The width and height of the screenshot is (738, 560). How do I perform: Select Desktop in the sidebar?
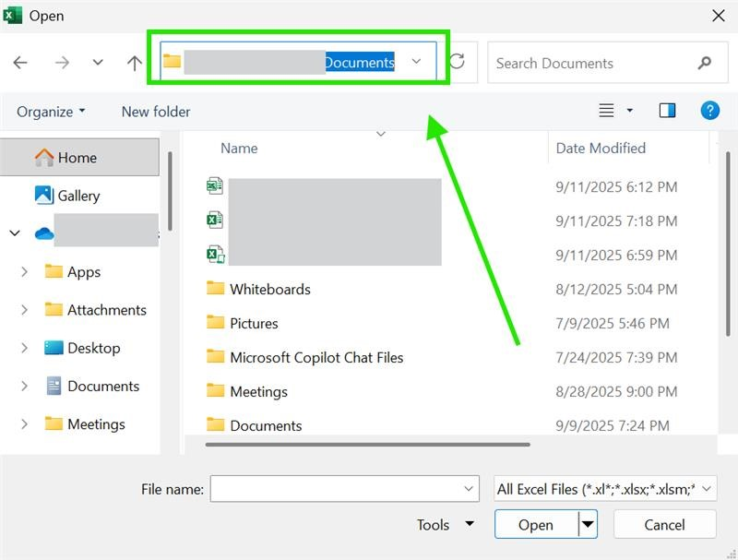click(x=94, y=348)
